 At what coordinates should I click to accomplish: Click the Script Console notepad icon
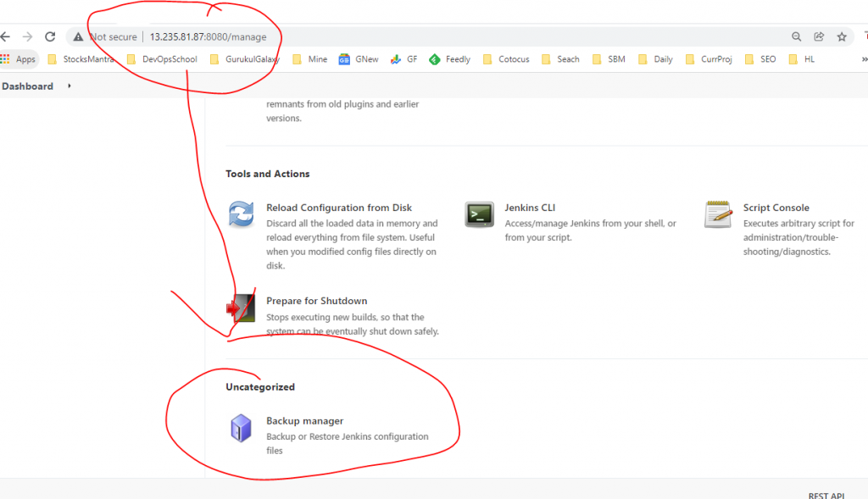point(718,214)
